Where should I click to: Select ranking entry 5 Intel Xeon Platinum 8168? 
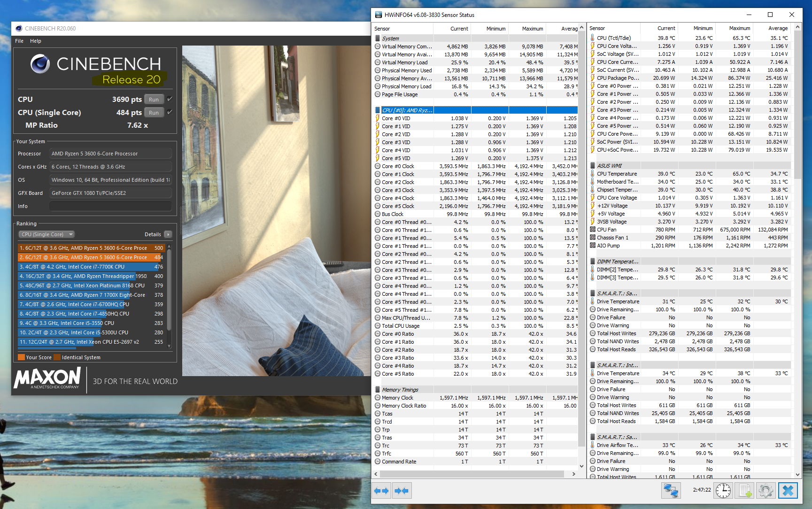91,285
